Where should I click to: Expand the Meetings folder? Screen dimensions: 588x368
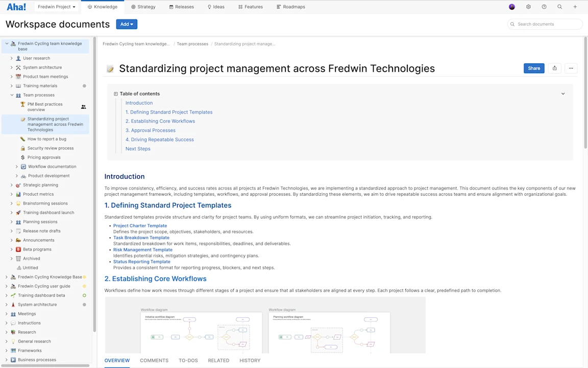[x=6, y=314]
